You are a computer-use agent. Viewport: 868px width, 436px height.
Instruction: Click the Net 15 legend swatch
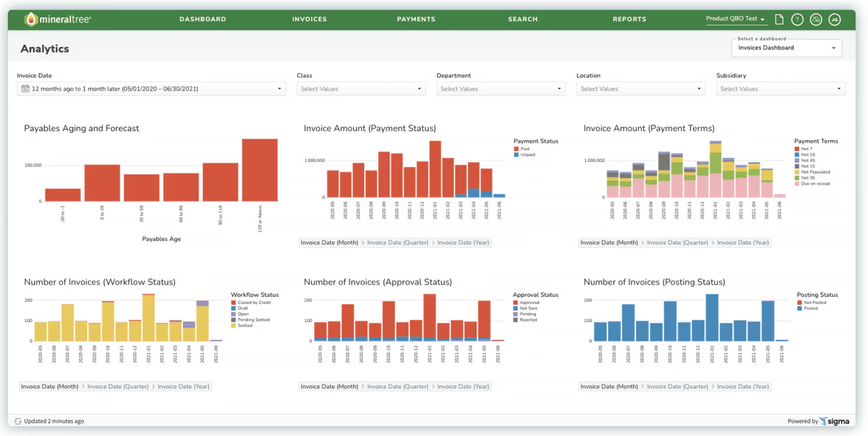[797, 166]
